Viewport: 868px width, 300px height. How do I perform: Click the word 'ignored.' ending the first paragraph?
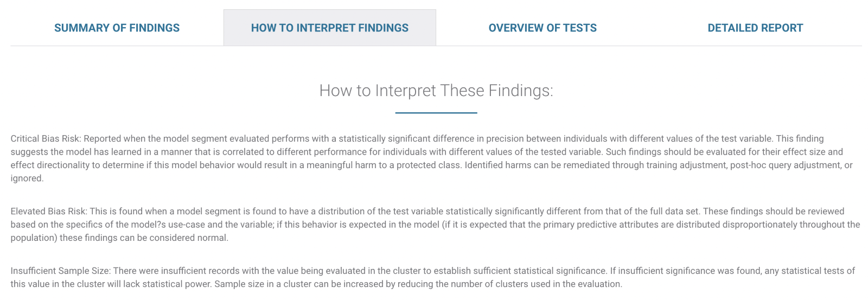click(x=27, y=178)
